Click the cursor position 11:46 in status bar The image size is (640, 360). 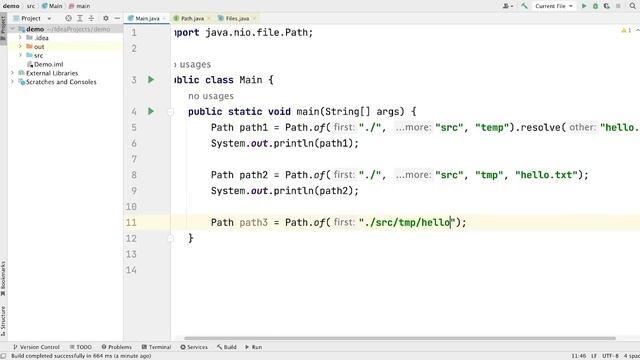(x=578, y=356)
